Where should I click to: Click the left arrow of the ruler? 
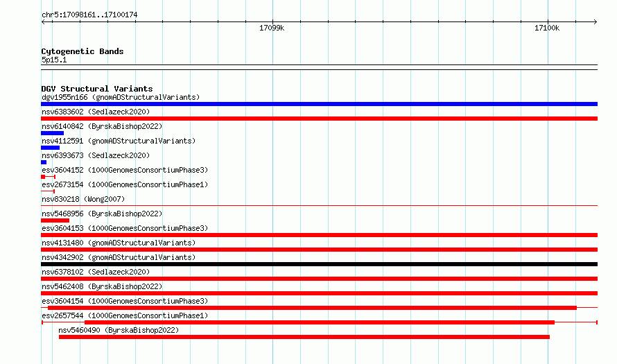(x=43, y=22)
